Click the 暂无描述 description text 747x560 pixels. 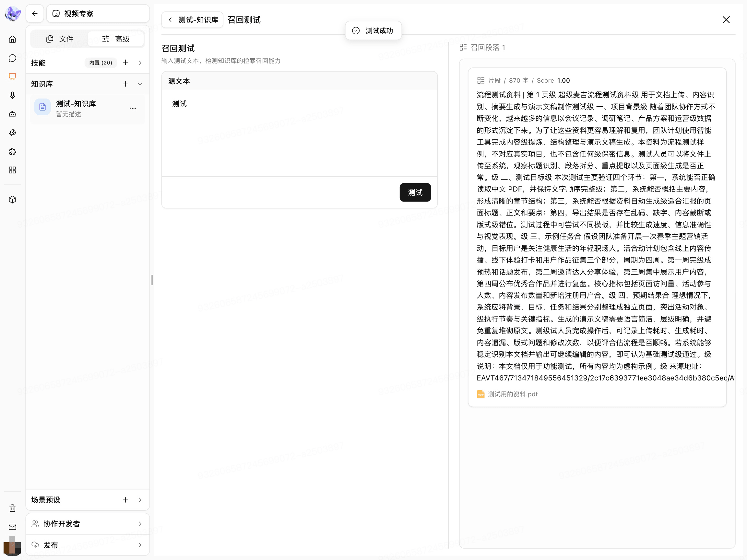tap(68, 114)
